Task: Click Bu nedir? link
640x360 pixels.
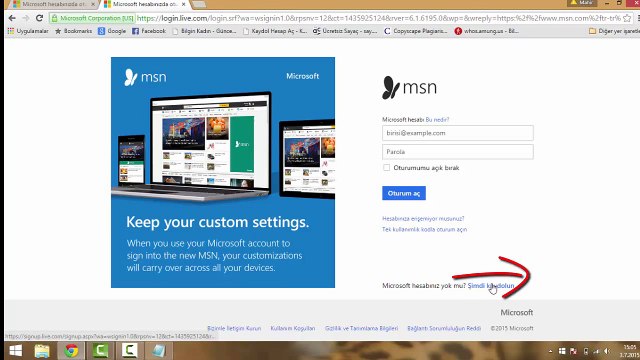Action: [x=437, y=120]
